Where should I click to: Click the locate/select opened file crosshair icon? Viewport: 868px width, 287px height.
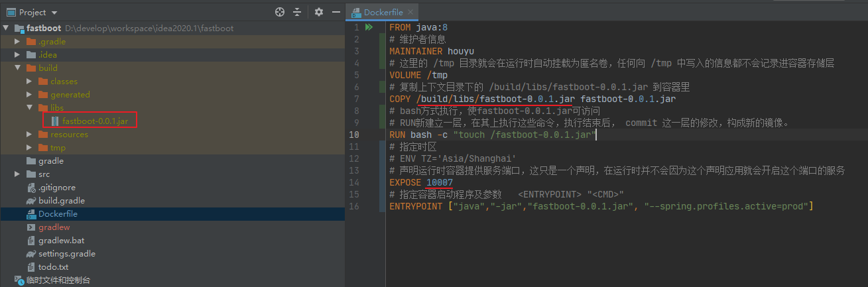[x=280, y=12]
